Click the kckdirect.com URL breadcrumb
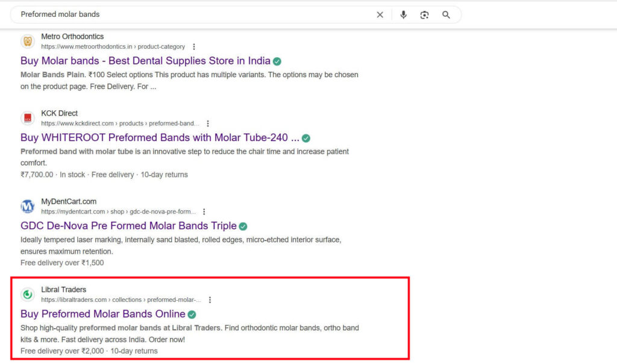The width and height of the screenshot is (617, 364). [x=120, y=123]
